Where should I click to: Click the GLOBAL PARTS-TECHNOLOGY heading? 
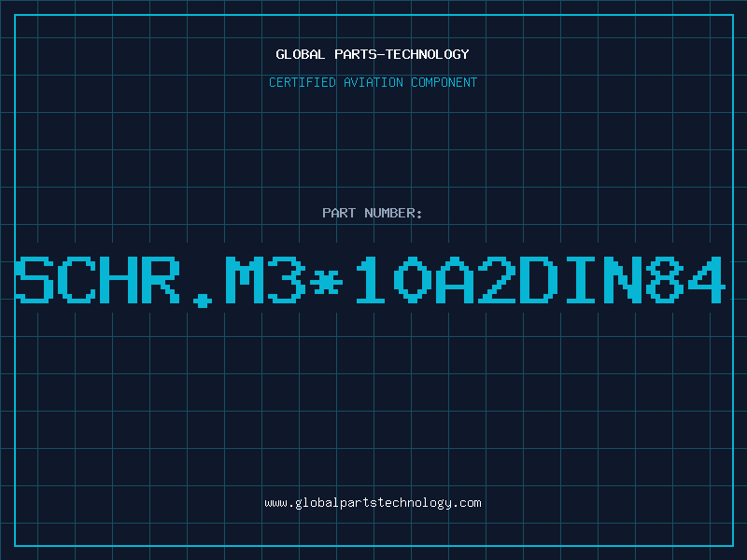coord(373,54)
